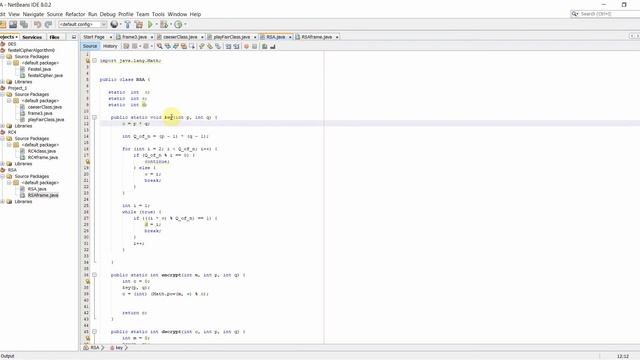
Task: Click the Debug Project icon
Action: click(164, 24)
